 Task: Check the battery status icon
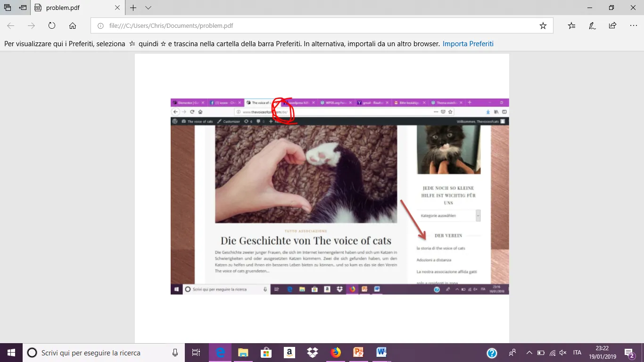pos(541,353)
